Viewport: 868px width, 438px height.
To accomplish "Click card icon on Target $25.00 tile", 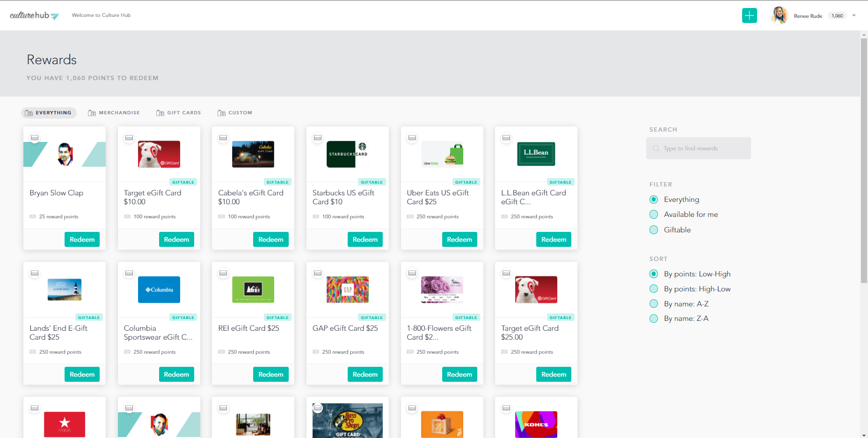I will [506, 273].
